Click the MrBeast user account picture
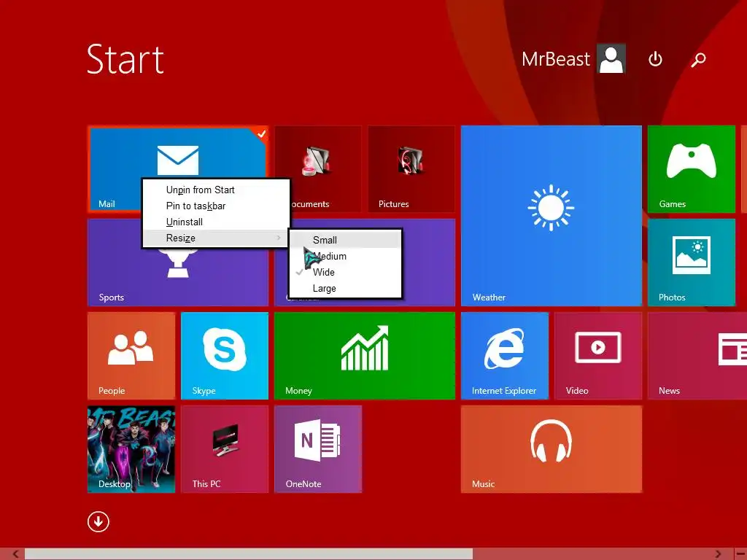747x560 pixels. coord(611,59)
